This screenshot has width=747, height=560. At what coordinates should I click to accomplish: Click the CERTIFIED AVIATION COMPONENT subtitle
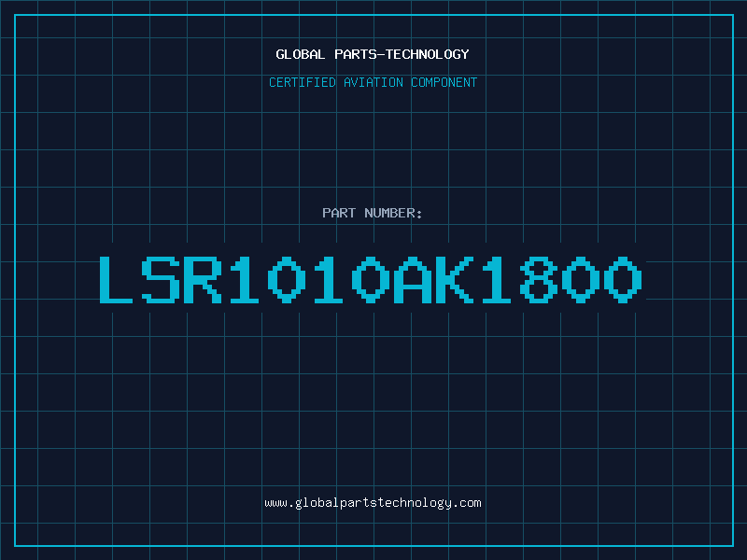point(373,82)
